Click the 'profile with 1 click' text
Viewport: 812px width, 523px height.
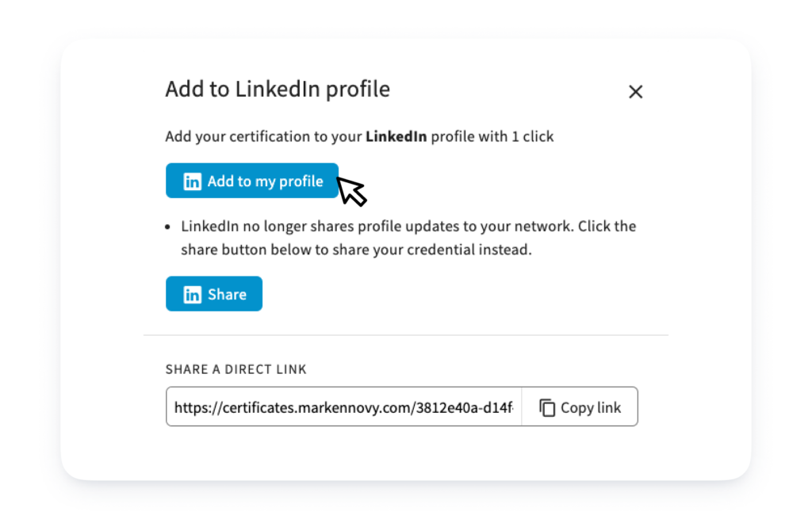tap(492, 136)
